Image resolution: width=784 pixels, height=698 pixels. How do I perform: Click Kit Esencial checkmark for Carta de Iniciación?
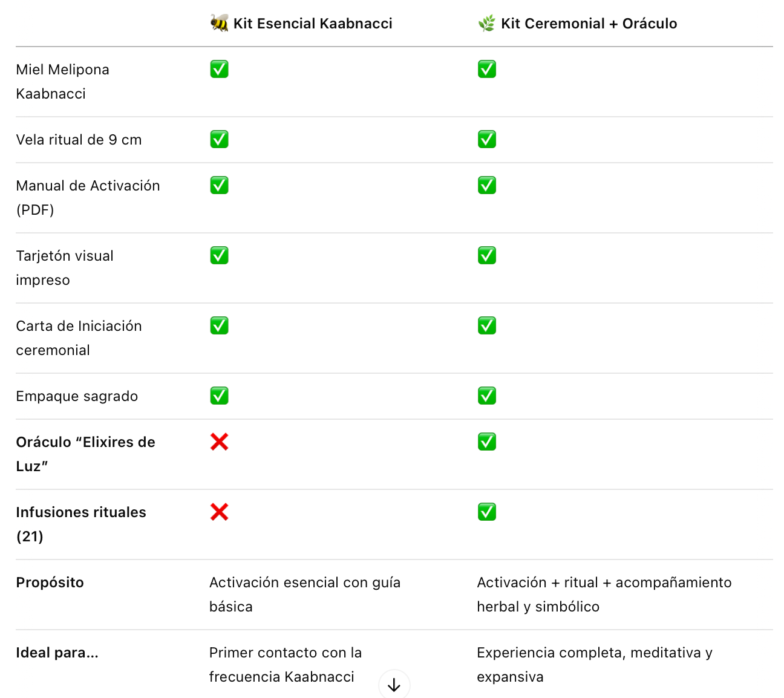pos(219,326)
